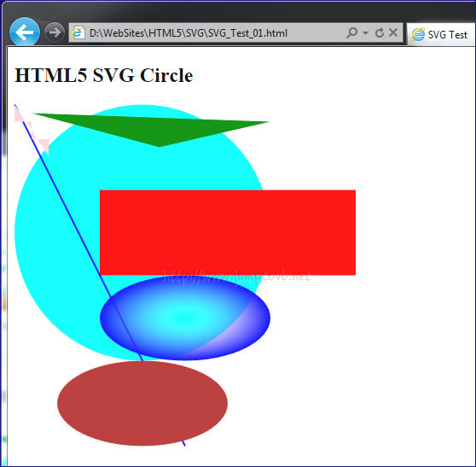
Task: Click the Forward navigation arrow button
Action: [x=55, y=32]
